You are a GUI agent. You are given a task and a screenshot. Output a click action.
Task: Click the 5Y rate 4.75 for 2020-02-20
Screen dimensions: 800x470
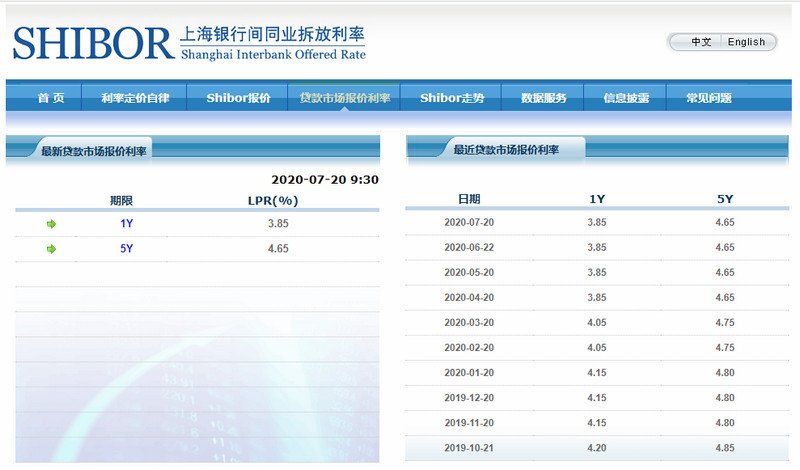pyautogui.click(x=725, y=348)
